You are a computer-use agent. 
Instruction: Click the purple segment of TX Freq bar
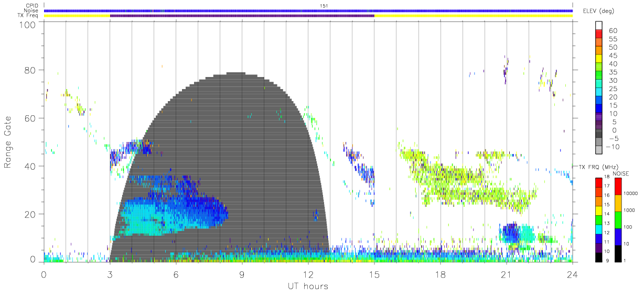242,16
